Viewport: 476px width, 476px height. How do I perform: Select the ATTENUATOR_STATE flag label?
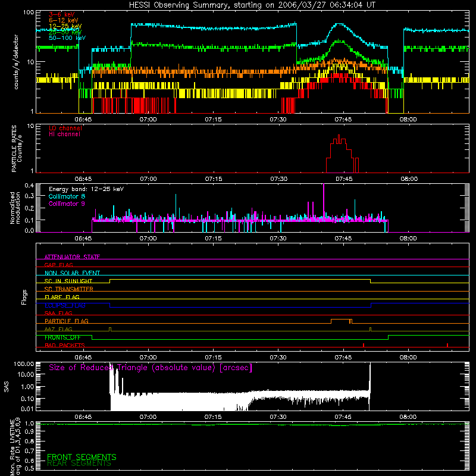tap(72, 257)
